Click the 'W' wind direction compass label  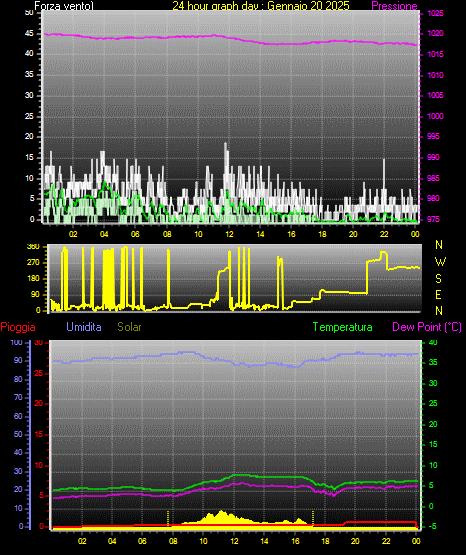pos(440,262)
